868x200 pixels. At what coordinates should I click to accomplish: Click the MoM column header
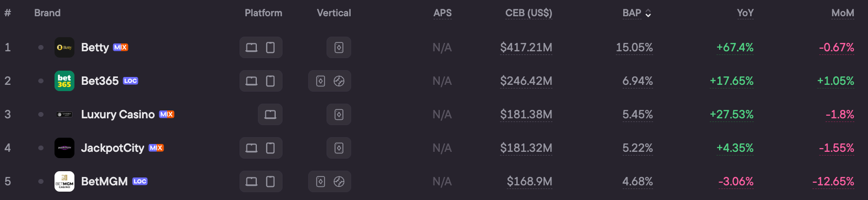click(842, 13)
